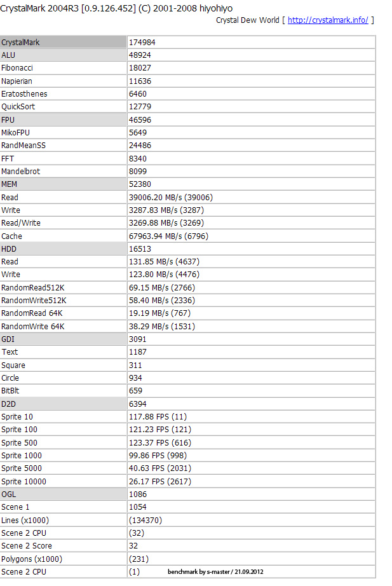The height and width of the screenshot is (586, 392).
Task: Click the ALU section header
Action: click(8, 55)
